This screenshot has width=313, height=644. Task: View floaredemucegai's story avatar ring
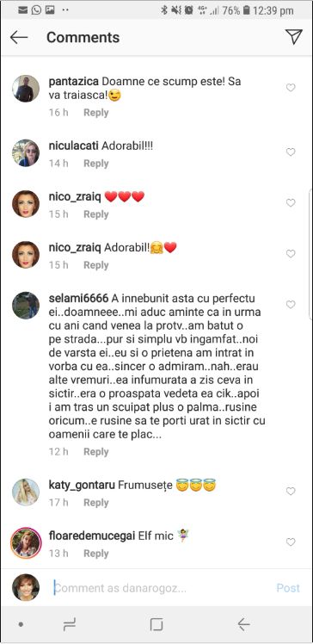click(26, 543)
